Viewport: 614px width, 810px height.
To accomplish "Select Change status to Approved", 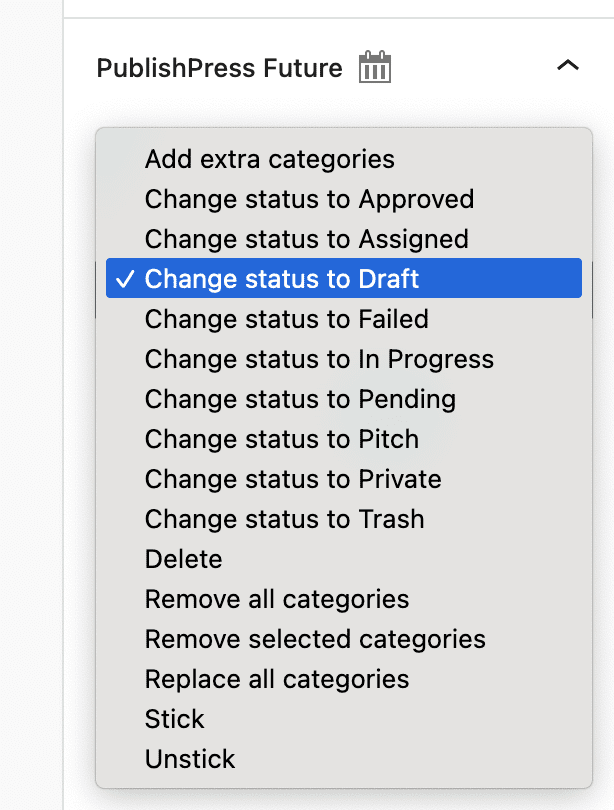I will [x=309, y=199].
